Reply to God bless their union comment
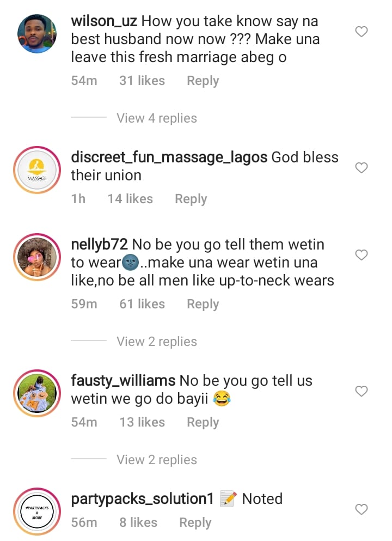Image resolution: width=392 pixels, height=541 pixels. (191, 199)
